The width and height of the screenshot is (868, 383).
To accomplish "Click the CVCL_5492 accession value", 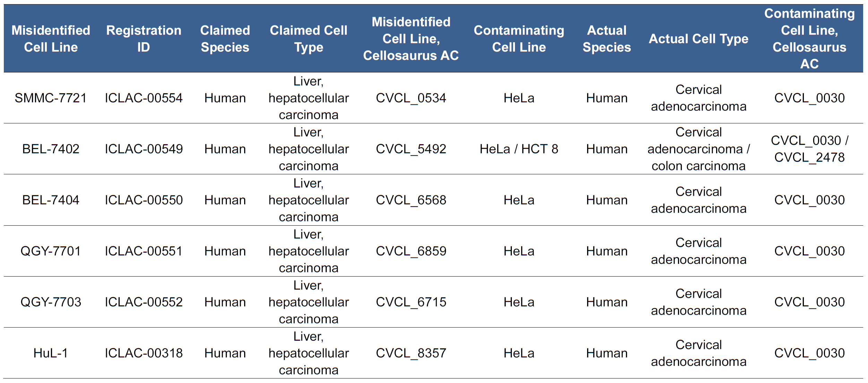I will click(x=411, y=149).
